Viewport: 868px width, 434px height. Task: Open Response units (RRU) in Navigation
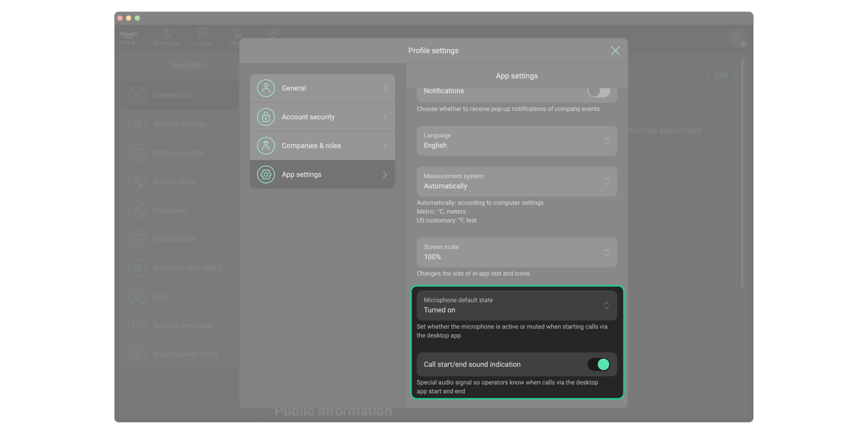point(180,268)
